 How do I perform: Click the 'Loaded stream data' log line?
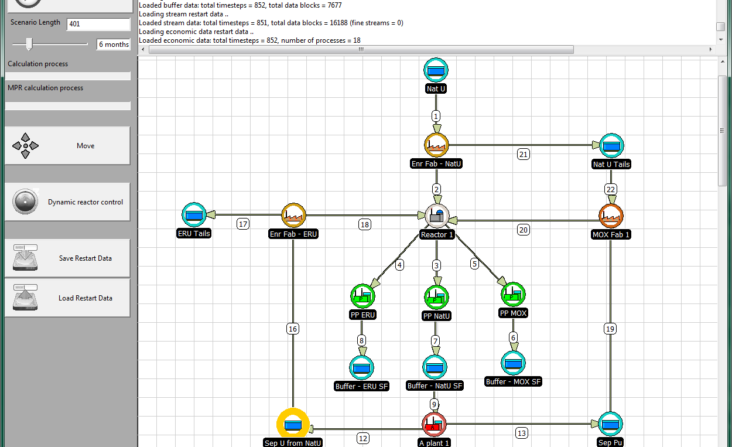tap(271, 23)
